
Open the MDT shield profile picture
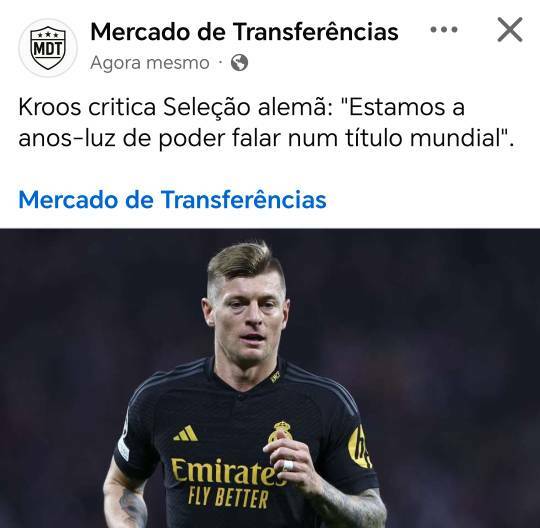click(x=48, y=48)
